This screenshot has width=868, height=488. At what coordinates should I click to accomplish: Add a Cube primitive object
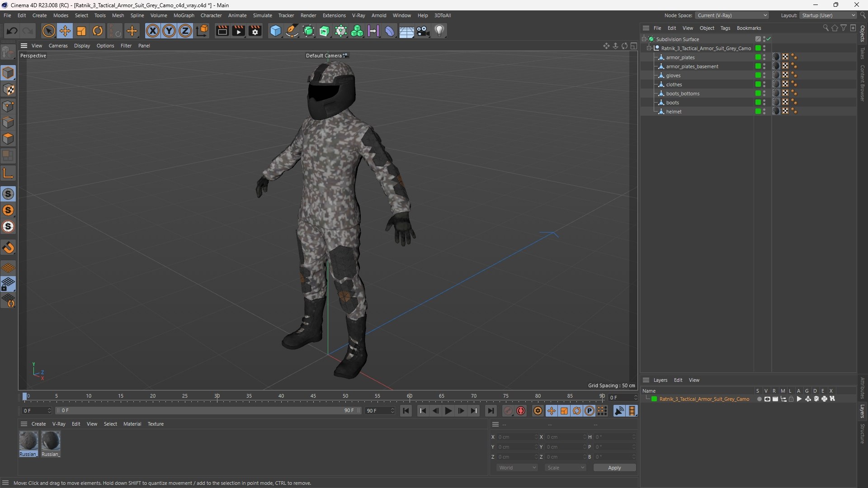point(275,31)
